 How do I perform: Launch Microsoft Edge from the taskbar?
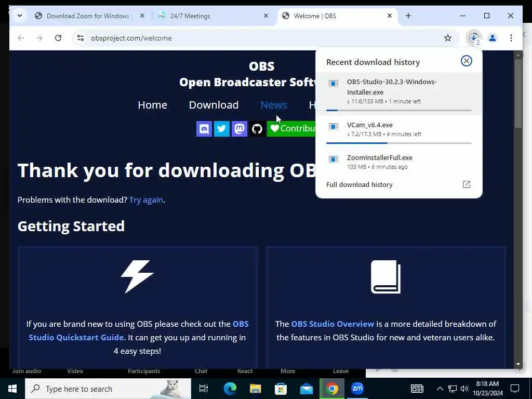(x=230, y=389)
